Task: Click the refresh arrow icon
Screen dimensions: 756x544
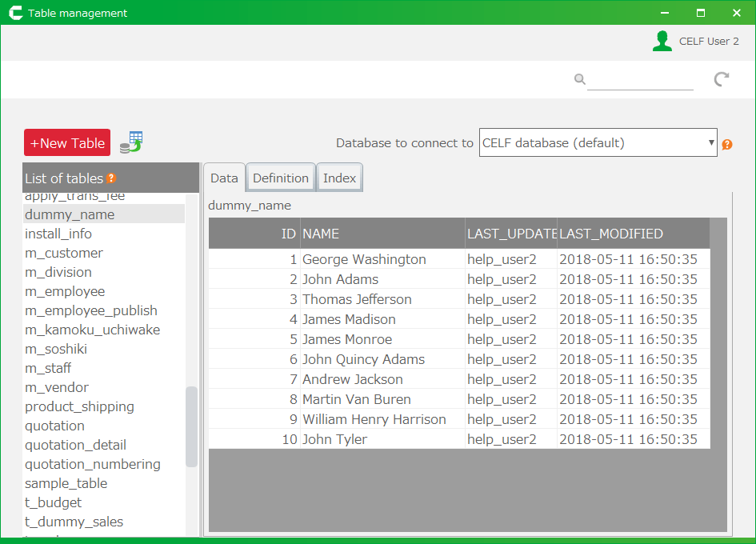Action: tap(722, 78)
